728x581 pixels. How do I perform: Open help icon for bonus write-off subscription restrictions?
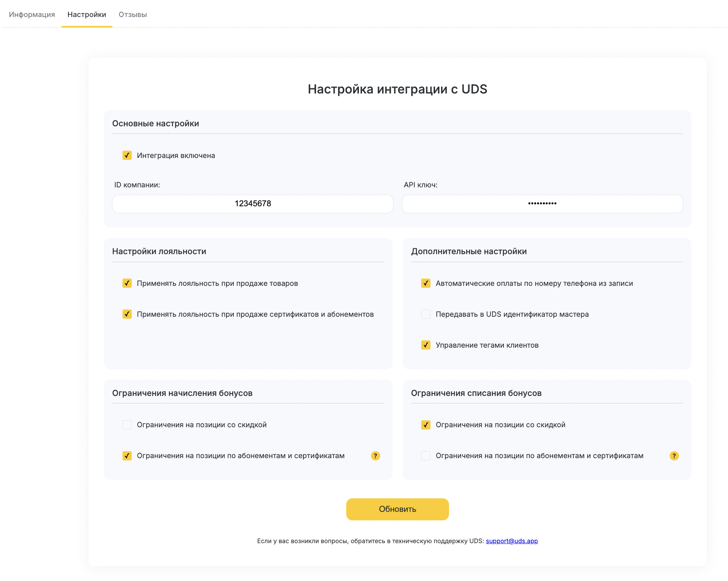[x=674, y=456]
